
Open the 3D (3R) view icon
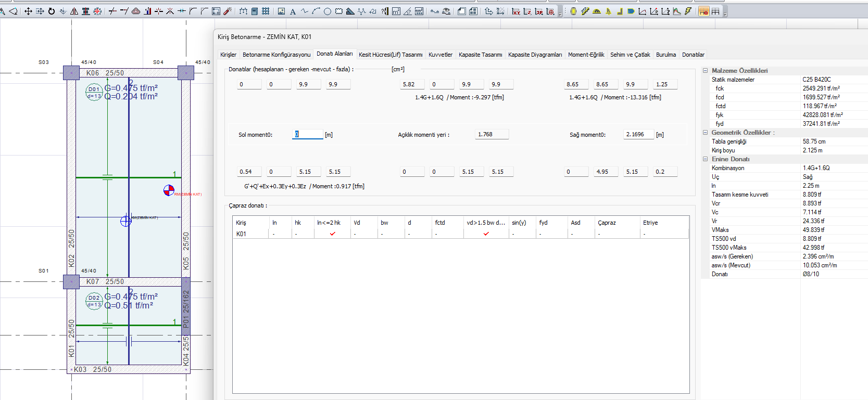click(x=539, y=11)
